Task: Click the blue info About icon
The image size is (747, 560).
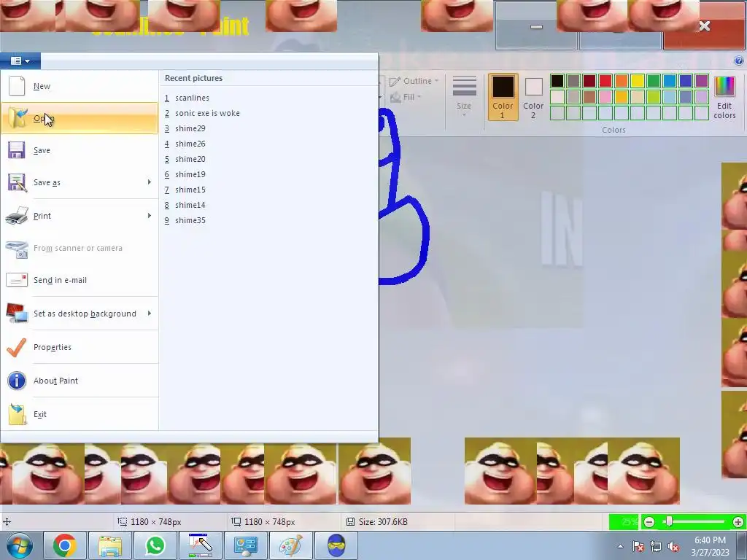Action: tap(17, 381)
